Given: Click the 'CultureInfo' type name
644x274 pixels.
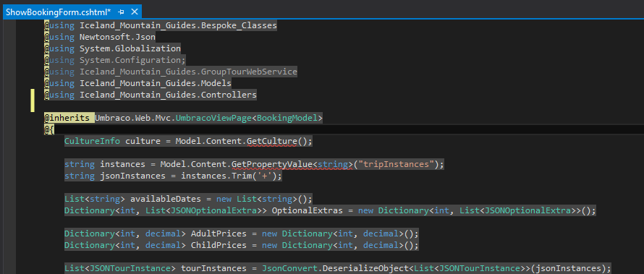Looking at the screenshot, I should [x=93, y=141].
